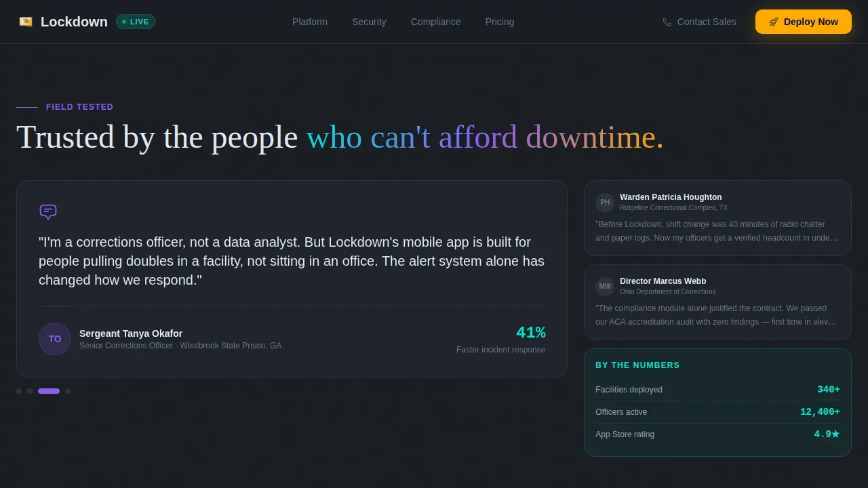The width and height of the screenshot is (868, 488).
Task: Select Sergeant Tanya Okafor name
Action: [x=131, y=333]
